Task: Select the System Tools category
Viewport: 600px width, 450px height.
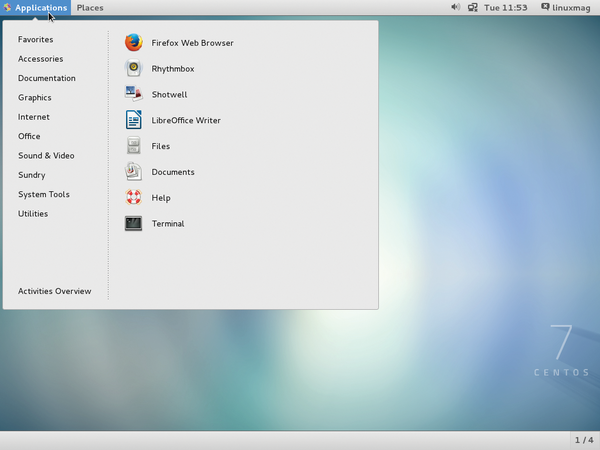Action: click(x=44, y=194)
